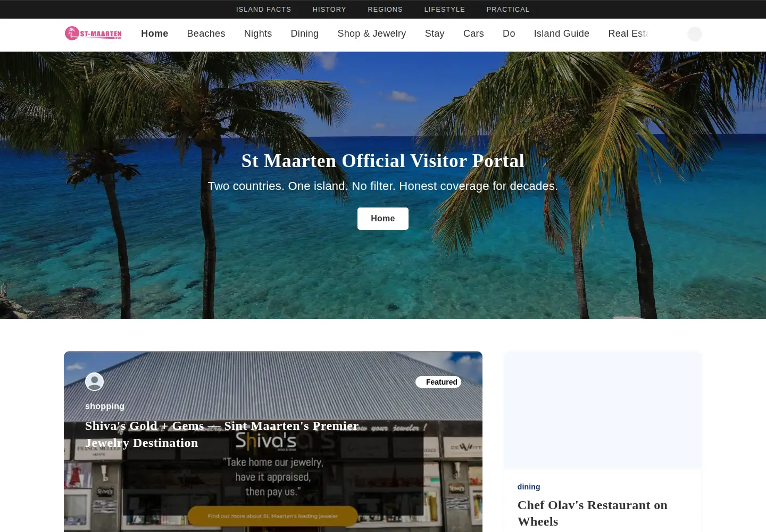Screen dimensions: 766x532
Task: Open the Island Guide navigation item
Action: click(562, 34)
